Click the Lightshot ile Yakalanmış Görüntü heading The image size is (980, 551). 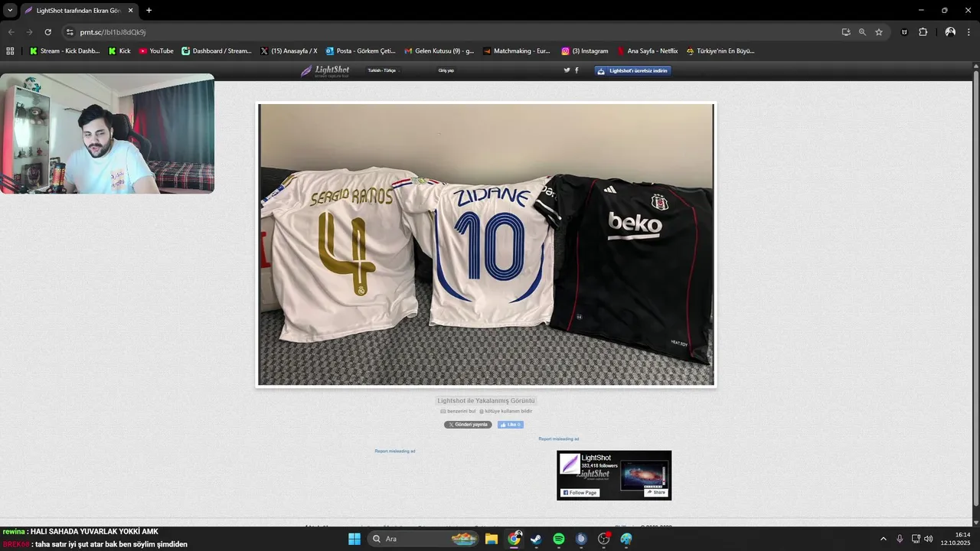coord(486,400)
